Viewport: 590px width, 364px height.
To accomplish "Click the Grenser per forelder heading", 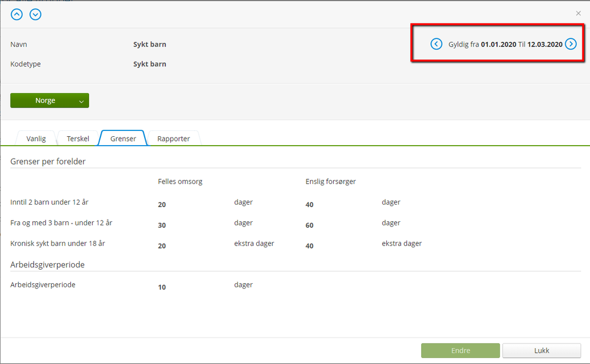I will coord(48,161).
